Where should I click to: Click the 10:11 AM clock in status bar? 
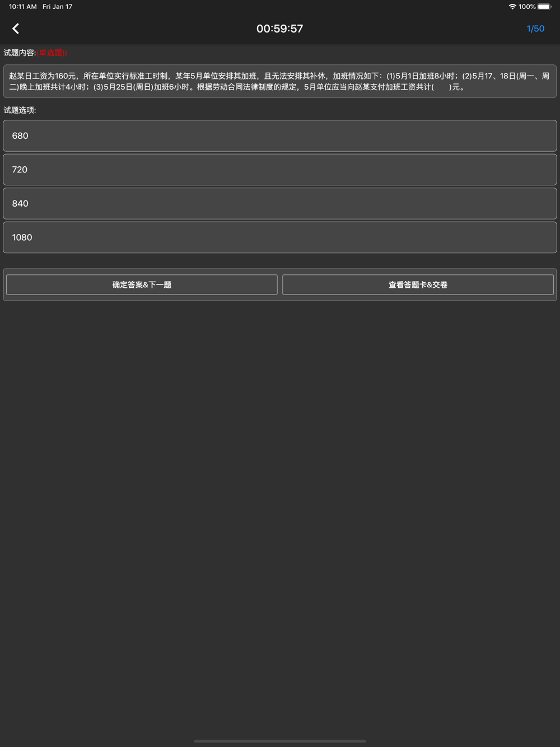coord(23,7)
